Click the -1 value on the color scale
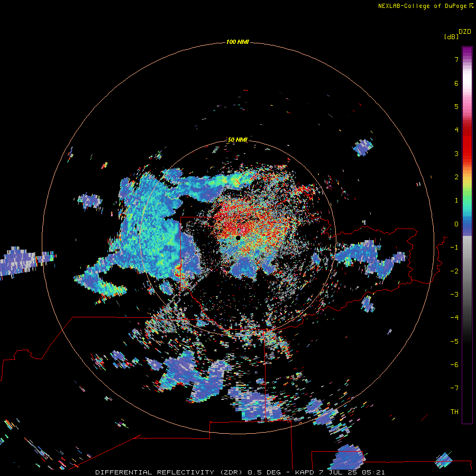The width and height of the screenshot is (476, 476). pos(454,248)
